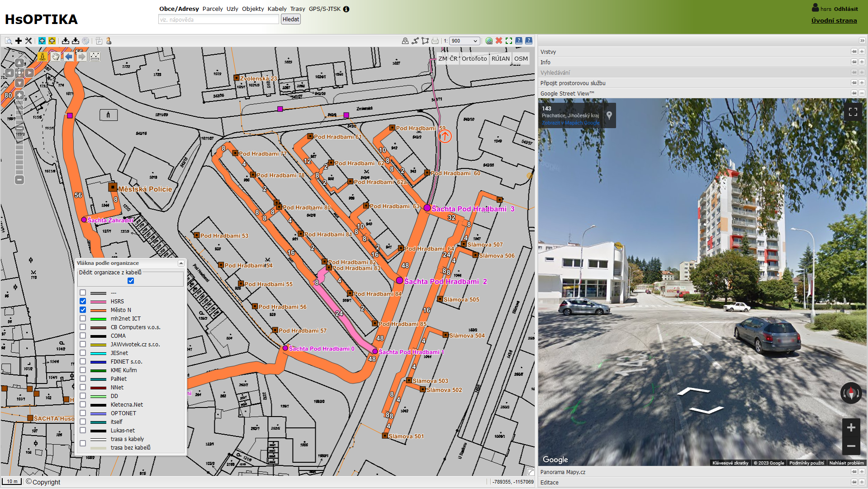Click the Street View pegman tool
Screen dimensions: 868x489
(42, 57)
